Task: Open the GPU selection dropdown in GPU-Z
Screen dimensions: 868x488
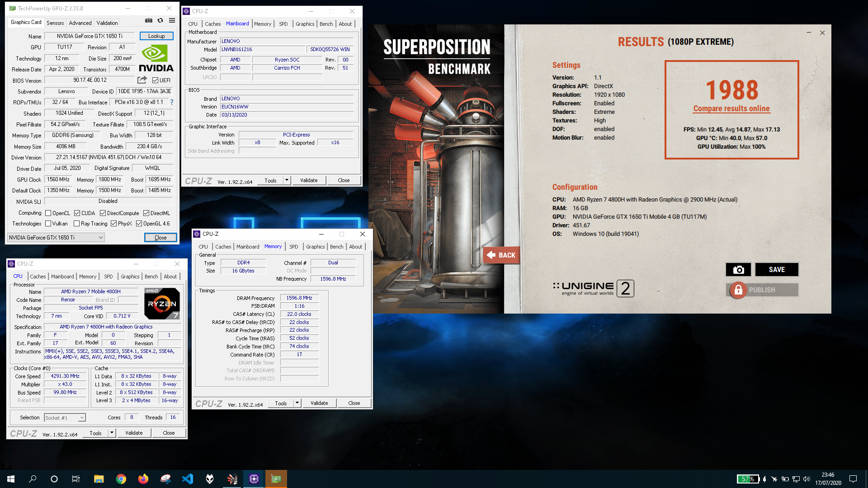Action: coord(56,238)
